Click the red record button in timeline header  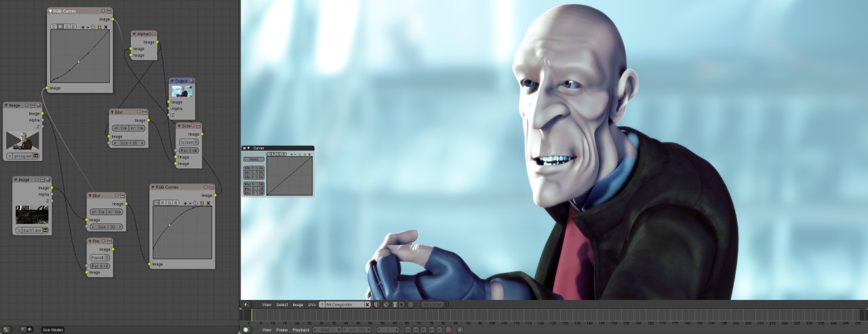click(448, 330)
